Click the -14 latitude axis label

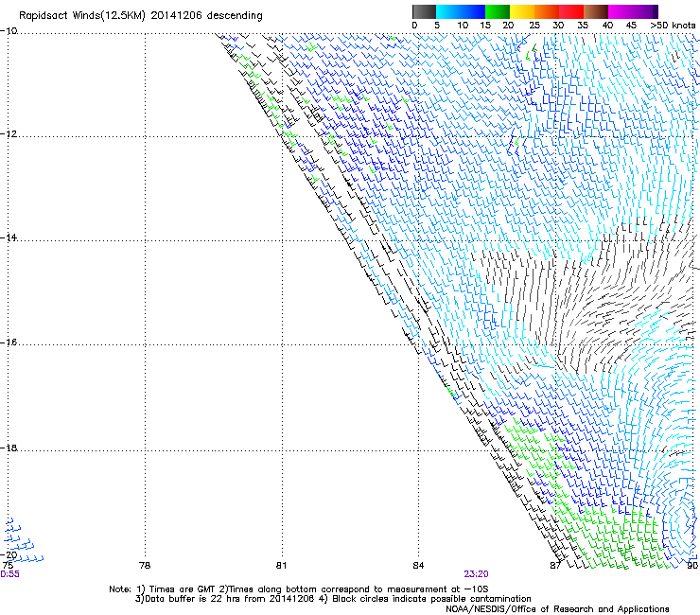pyautogui.click(x=9, y=237)
